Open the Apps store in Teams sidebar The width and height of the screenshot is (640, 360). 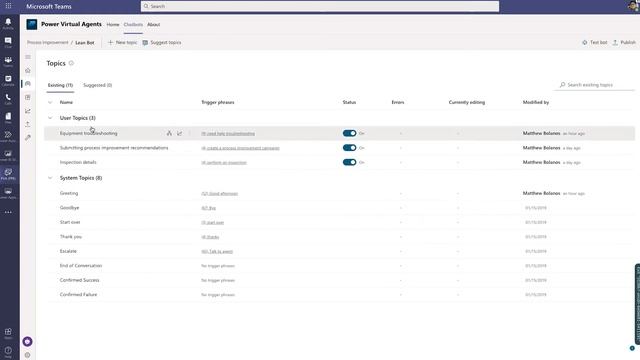(8, 333)
